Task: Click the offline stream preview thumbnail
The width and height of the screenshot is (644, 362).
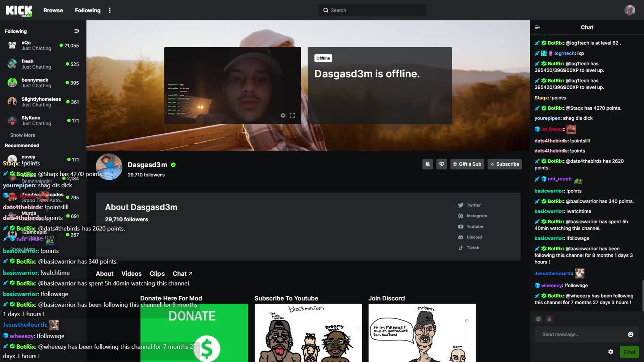Action: click(x=232, y=85)
